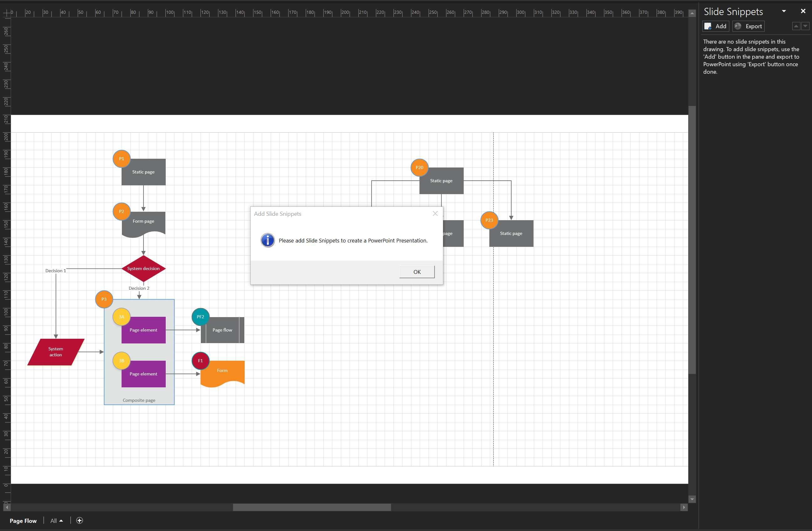Click the upward scroll arrow in Slide Snippets
This screenshot has width=812, height=531.
[796, 25]
